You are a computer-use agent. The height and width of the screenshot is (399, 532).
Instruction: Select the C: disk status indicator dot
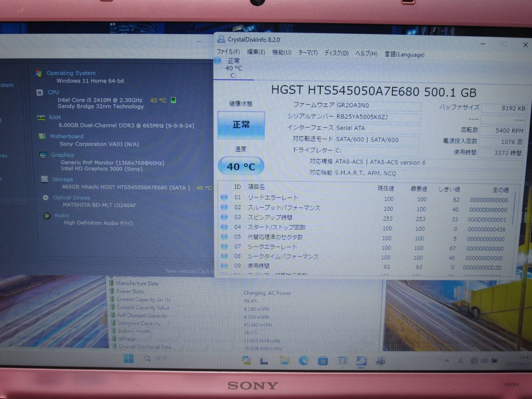coord(217,61)
